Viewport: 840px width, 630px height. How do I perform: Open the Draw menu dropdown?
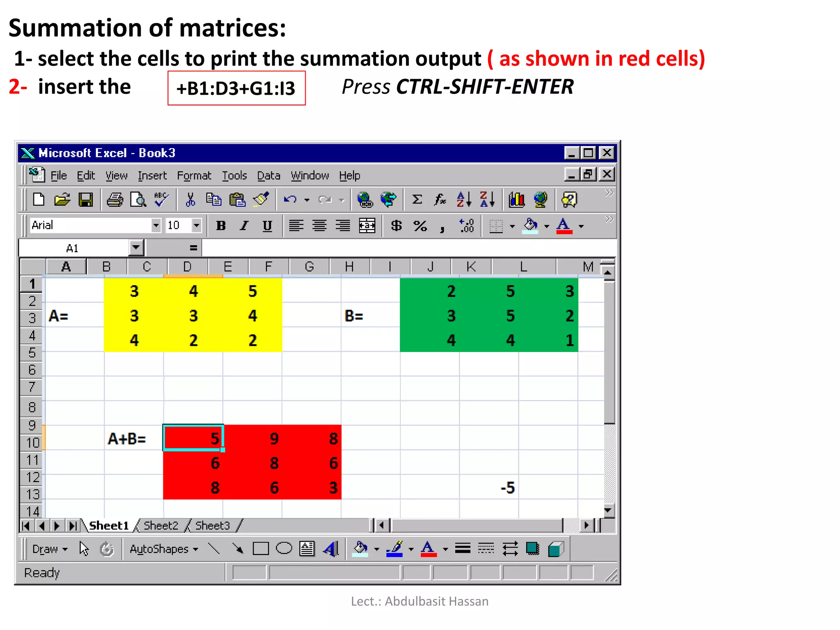pyautogui.click(x=50, y=549)
